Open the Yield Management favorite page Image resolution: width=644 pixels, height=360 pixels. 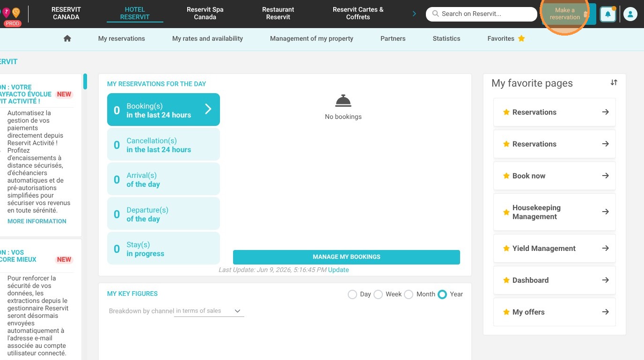[x=555, y=249]
